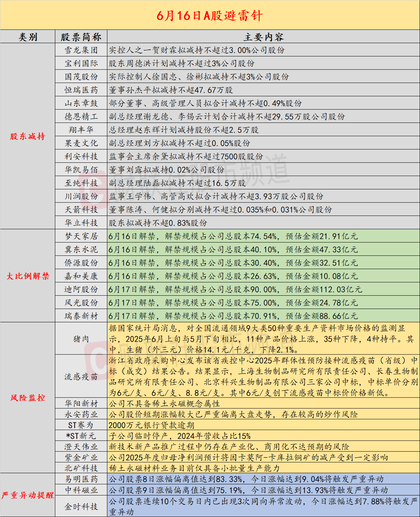Image resolution: width=420 pixels, height=517 pixels.
Task: Select the 恒瑞医药 stock name cell
Action: point(81,90)
